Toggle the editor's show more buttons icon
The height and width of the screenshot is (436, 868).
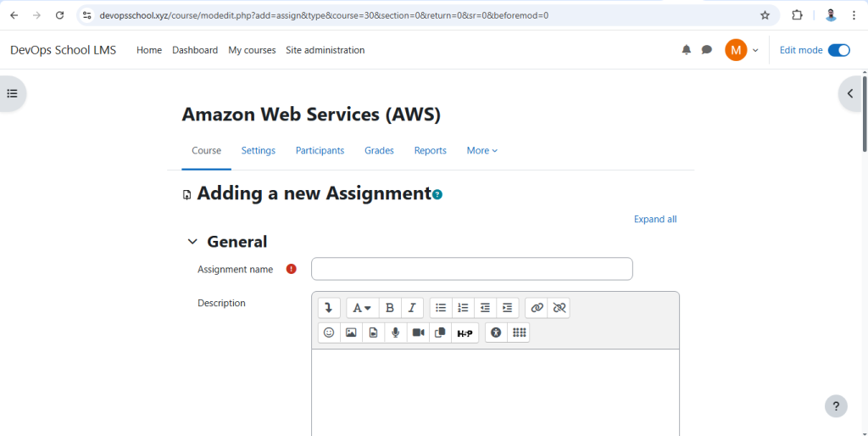(329, 307)
